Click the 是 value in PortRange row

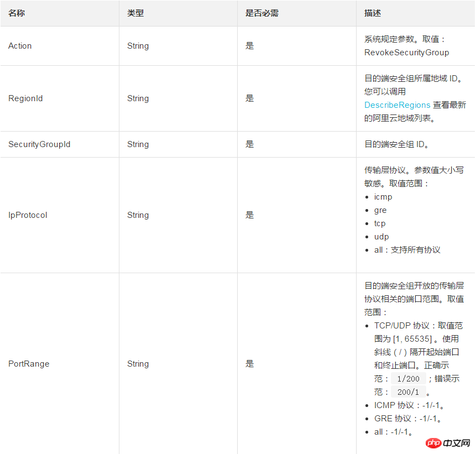click(x=249, y=364)
